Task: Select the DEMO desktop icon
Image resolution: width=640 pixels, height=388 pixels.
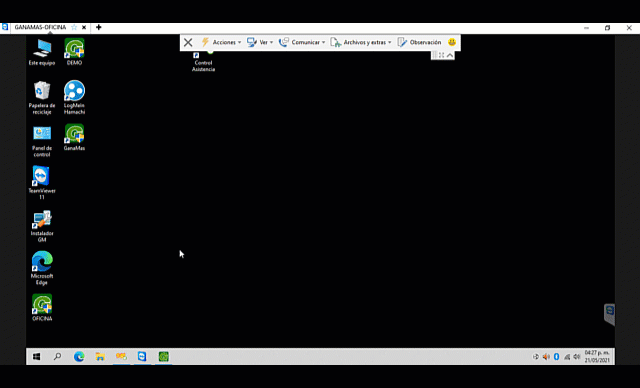Action: coord(74,52)
